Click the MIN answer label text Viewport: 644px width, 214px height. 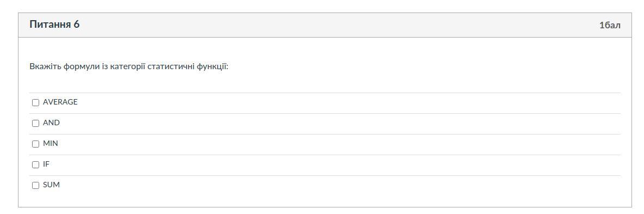click(51, 144)
